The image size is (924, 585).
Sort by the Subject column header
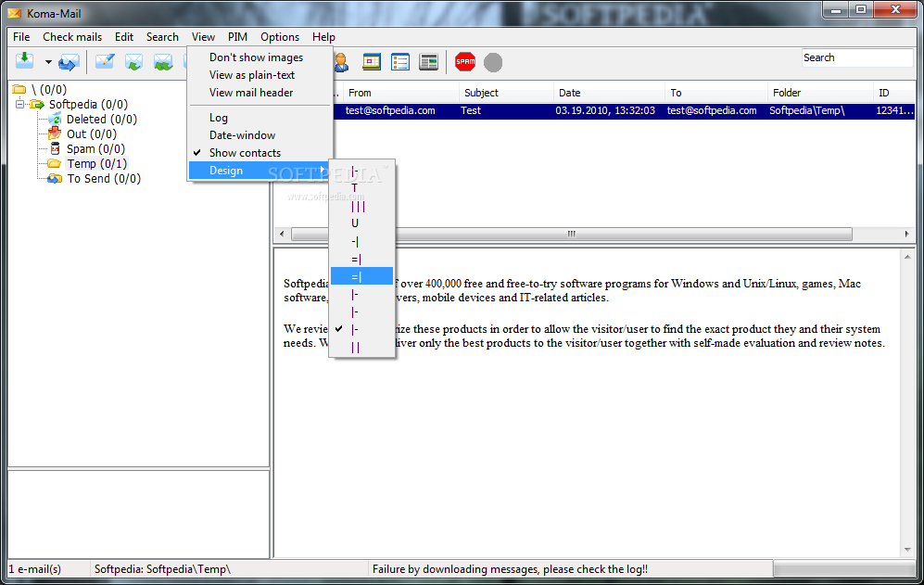pos(506,93)
